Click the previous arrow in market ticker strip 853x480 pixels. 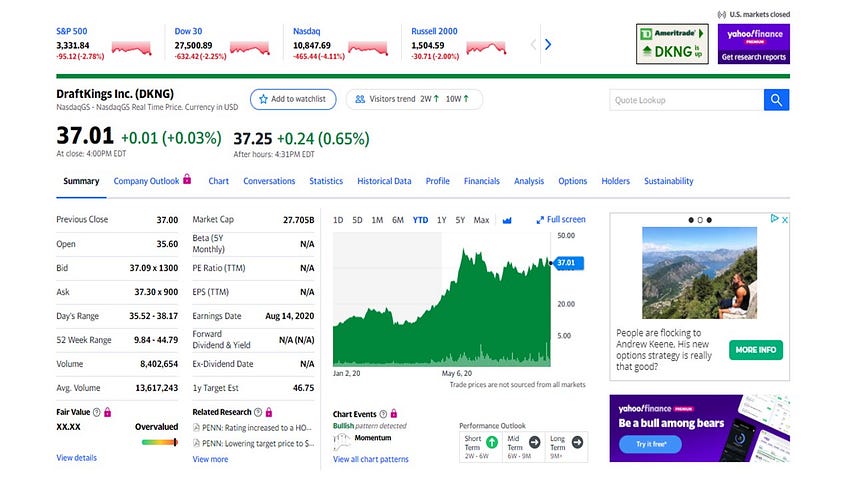pyautogui.click(x=533, y=45)
